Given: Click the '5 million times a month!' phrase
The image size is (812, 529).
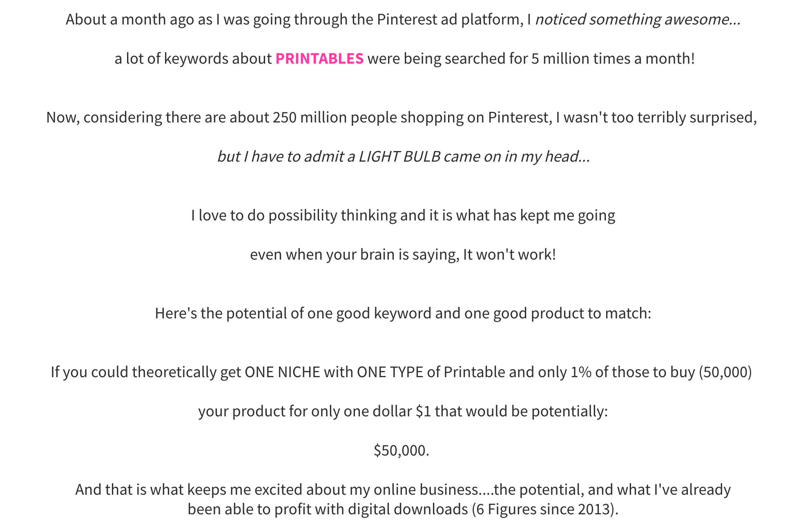Looking at the screenshot, I should click(613, 58).
